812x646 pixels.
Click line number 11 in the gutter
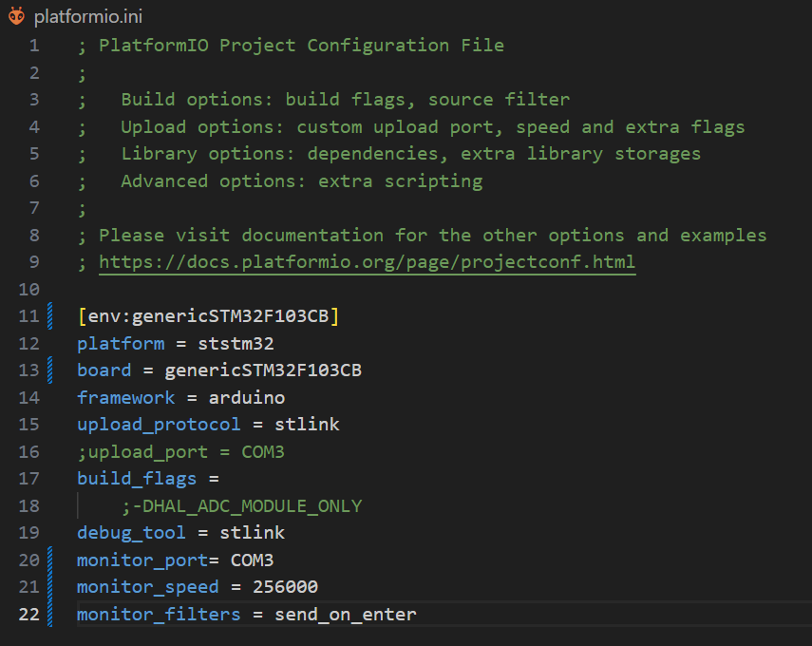(28, 316)
